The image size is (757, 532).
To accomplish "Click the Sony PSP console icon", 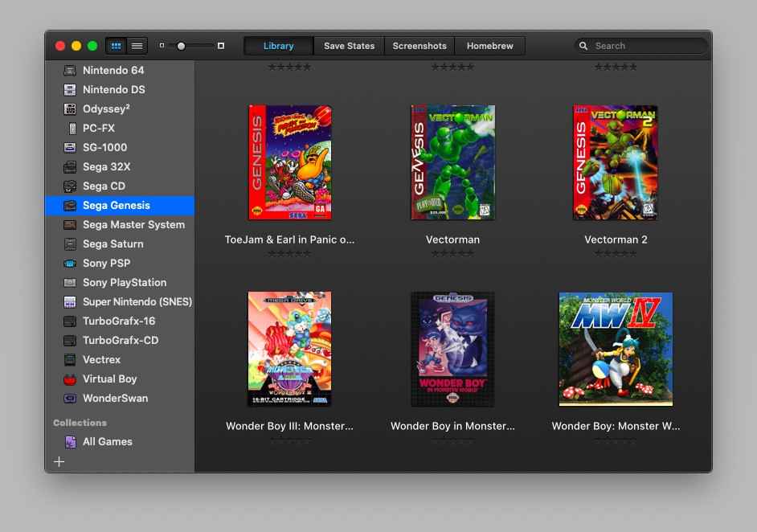I will coord(71,264).
